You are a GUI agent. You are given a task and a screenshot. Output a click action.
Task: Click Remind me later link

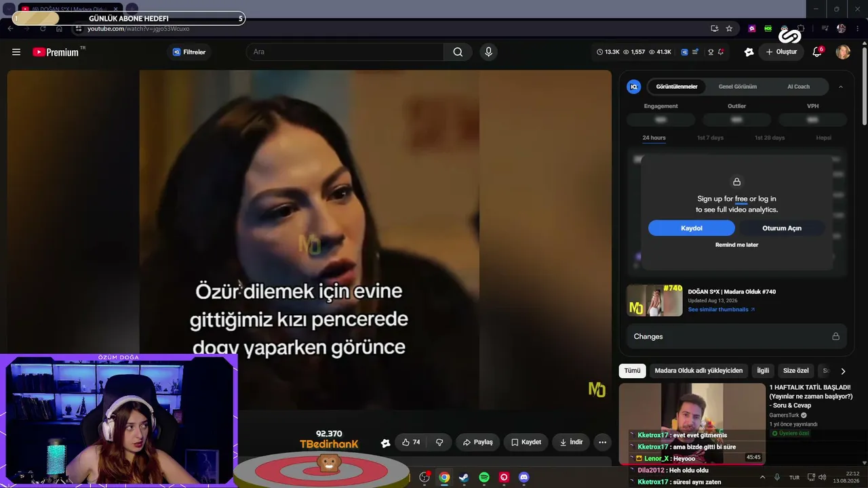(x=736, y=245)
